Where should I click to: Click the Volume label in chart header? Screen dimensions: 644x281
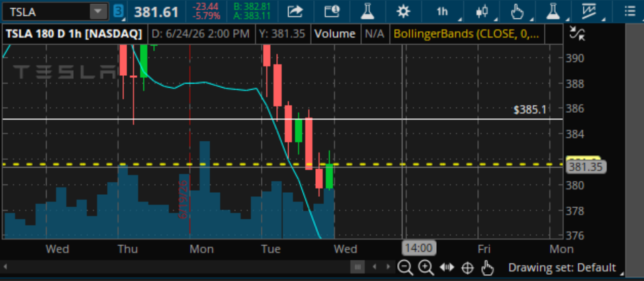pyautogui.click(x=335, y=34)
